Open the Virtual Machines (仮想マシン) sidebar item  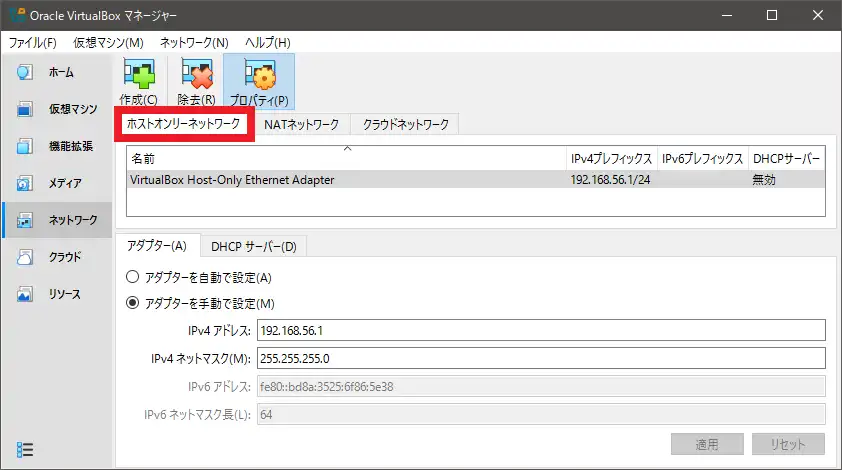(57, 109)
